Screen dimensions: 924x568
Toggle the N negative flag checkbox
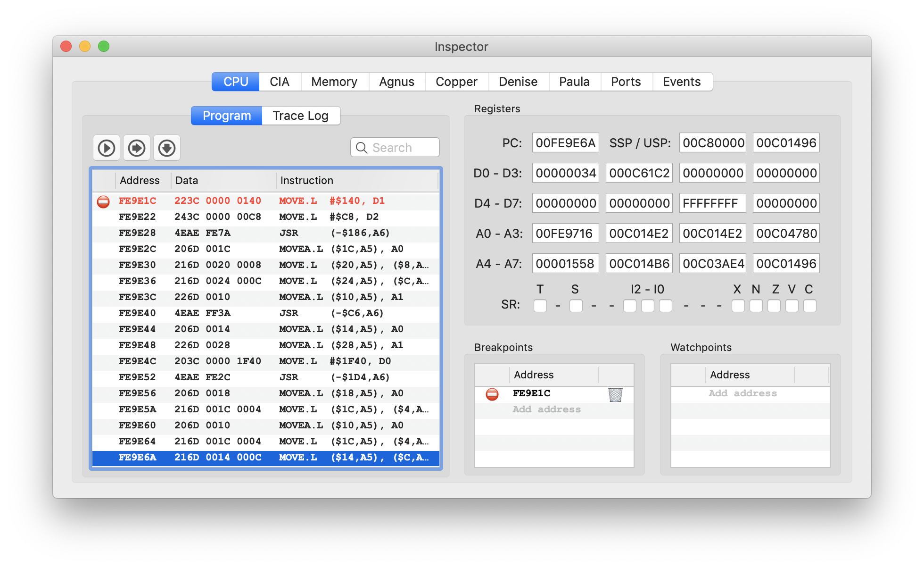756,306
